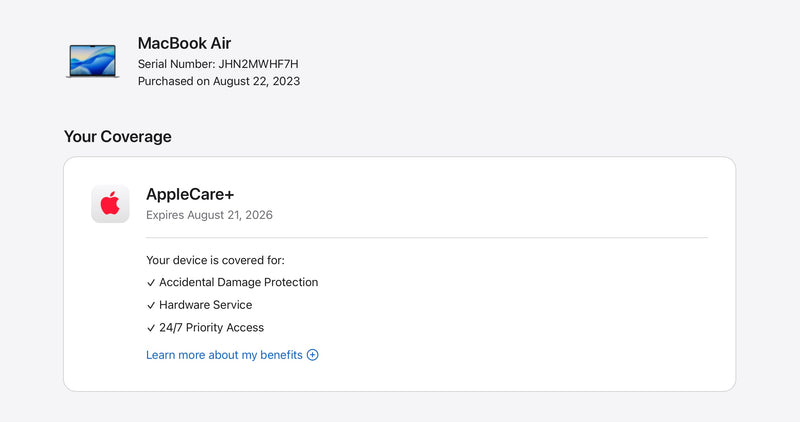Select the serial number JHN2MWHF7H text

[x=258, y=64]
